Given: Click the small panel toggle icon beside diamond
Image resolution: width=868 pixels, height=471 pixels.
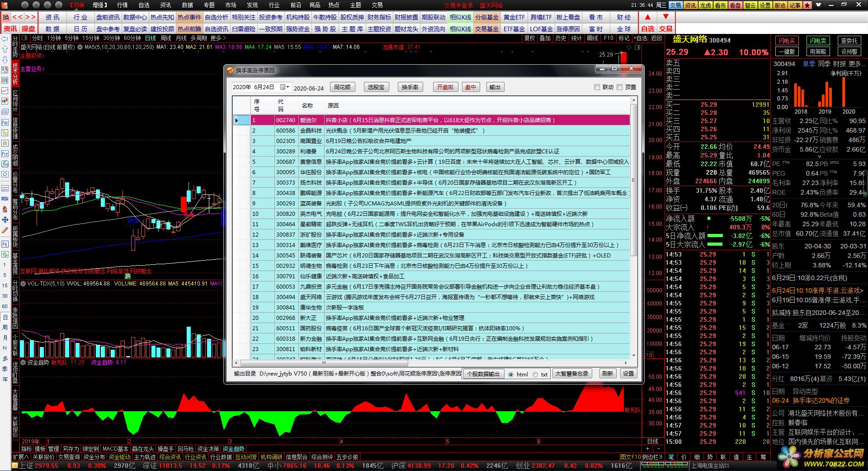Looking at the screenshot, I should [x=637, y=47].
